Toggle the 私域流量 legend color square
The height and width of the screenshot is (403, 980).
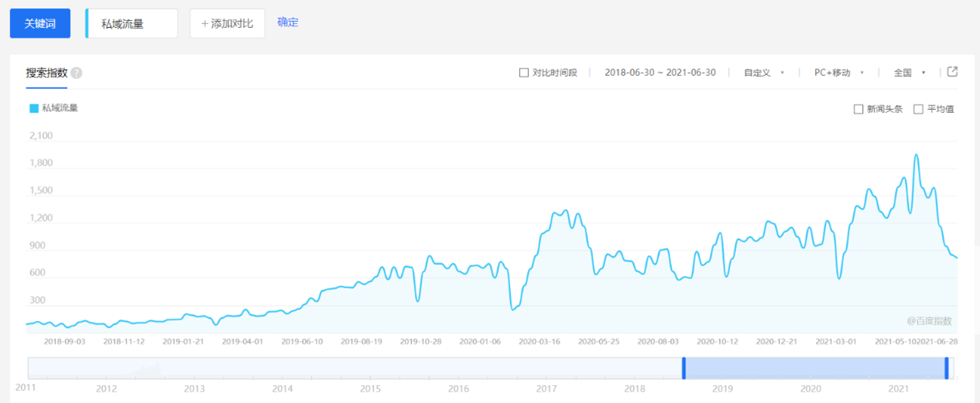pos(34,108)
